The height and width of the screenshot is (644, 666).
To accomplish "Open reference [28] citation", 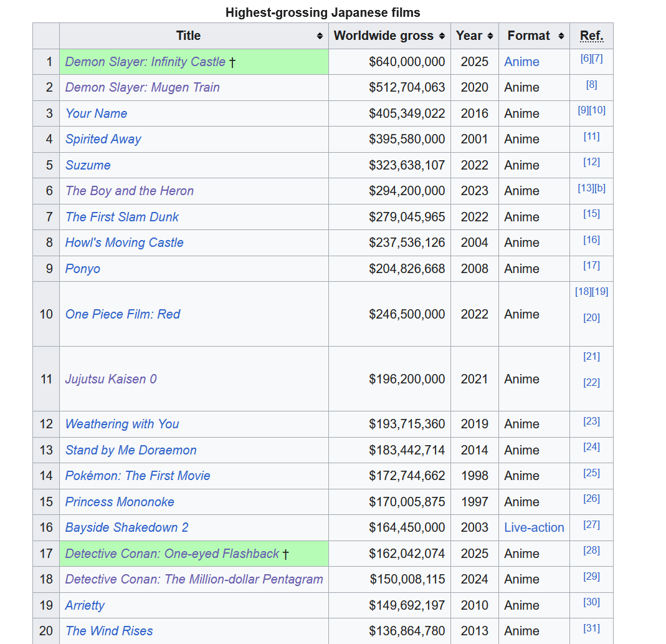I will 592,550.
